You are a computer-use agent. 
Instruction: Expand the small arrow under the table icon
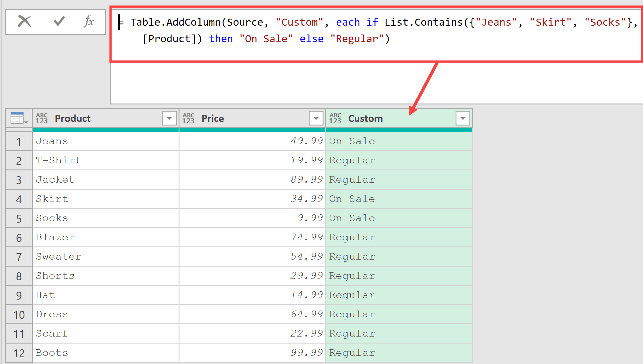(26, 122)
